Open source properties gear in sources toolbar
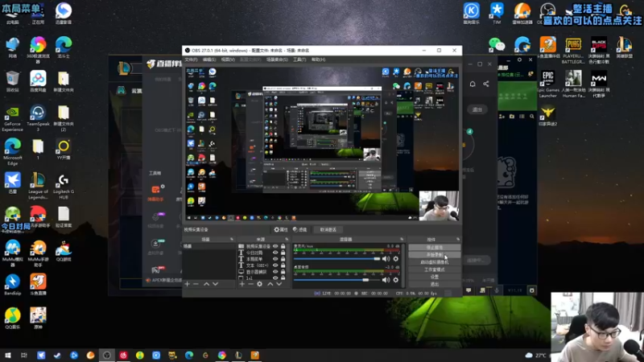The image size is (644, 362). click(259, 284)
